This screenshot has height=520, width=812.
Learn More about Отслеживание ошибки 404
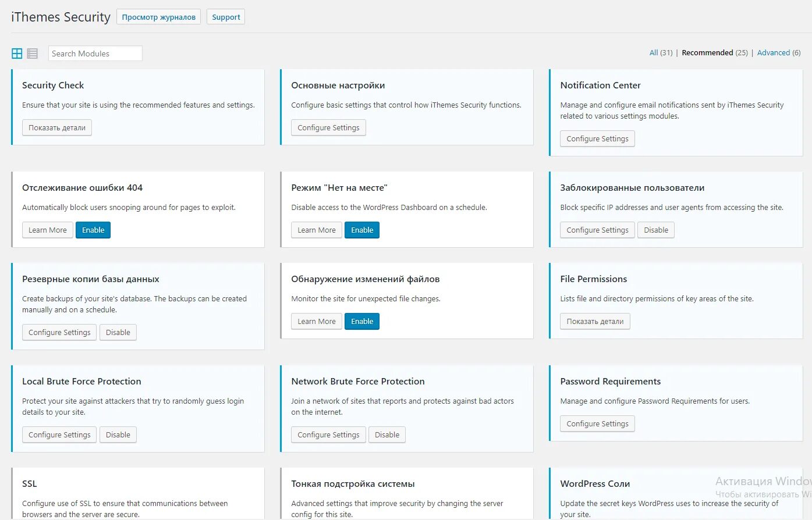(48, 230)
